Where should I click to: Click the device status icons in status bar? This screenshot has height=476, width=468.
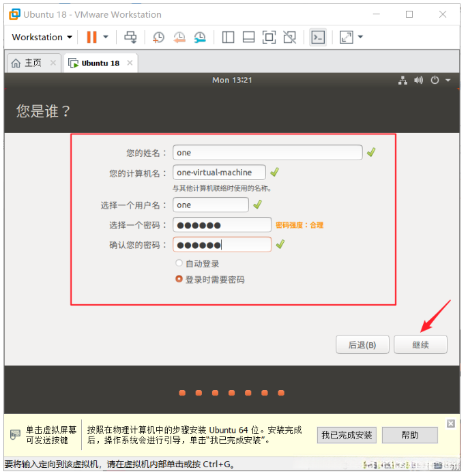pos(411,465)
